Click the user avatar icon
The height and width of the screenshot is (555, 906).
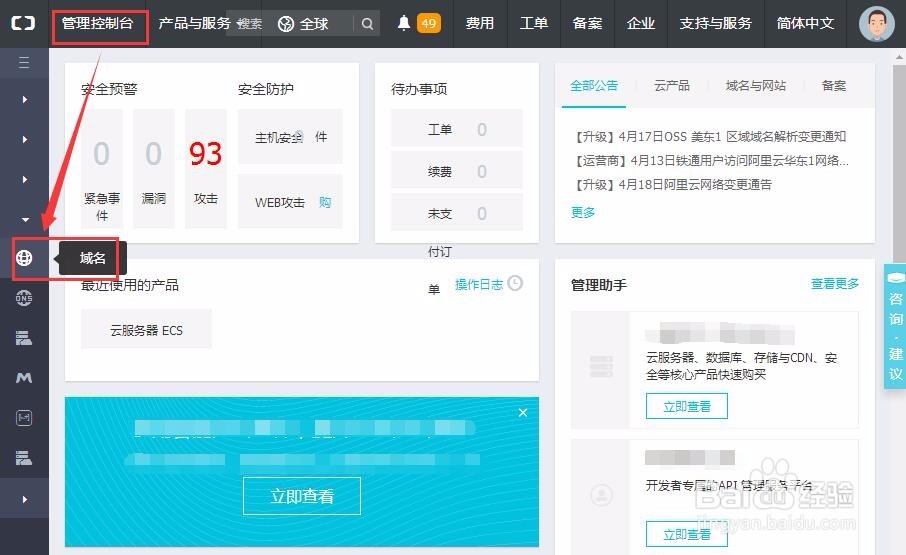point(877,24)
